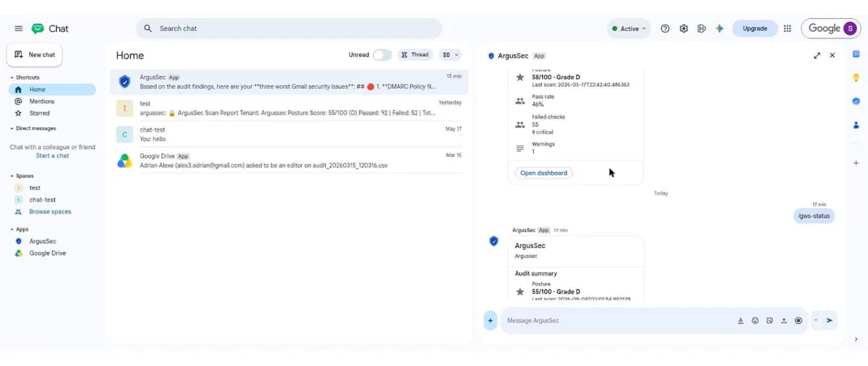Click the New chat button

coord(35,55)
